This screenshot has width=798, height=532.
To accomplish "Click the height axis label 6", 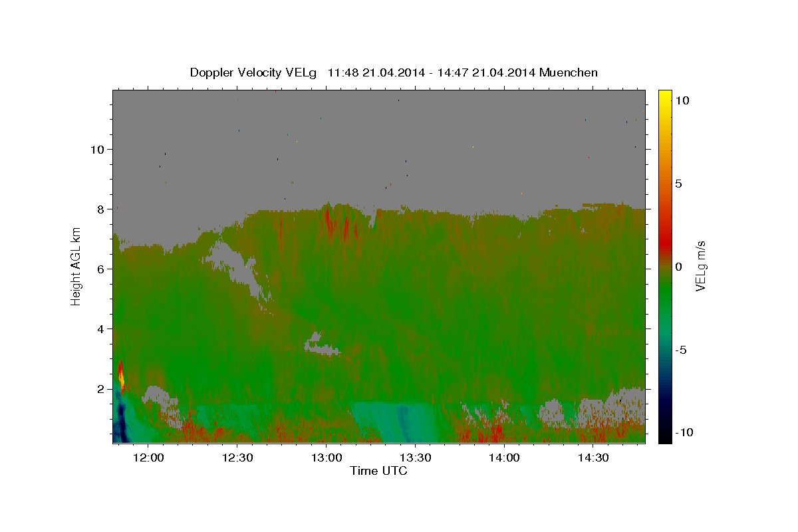I will [101, 269].
